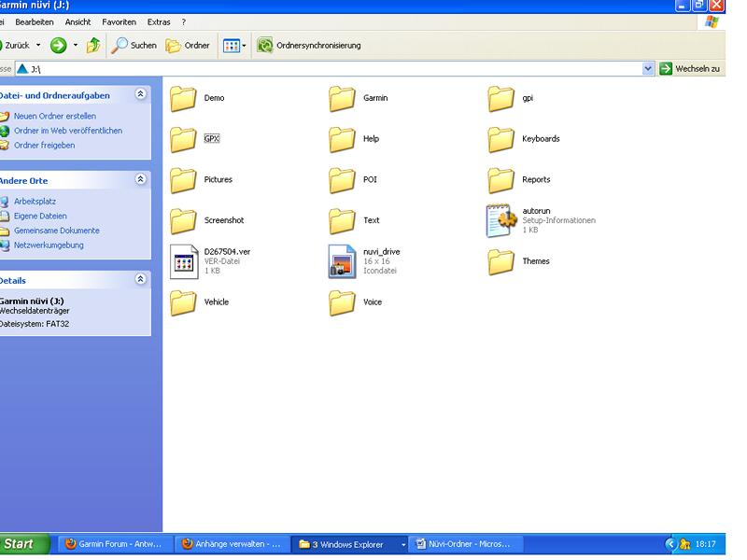Open the Bearbeiten menu
The image size is (747, 560).
(35, 22)
